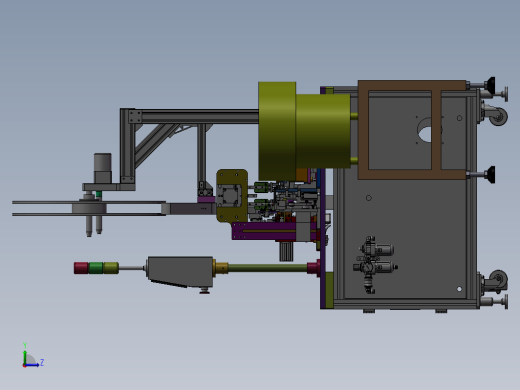Click the green Y axis of the triad

point(25,356)
